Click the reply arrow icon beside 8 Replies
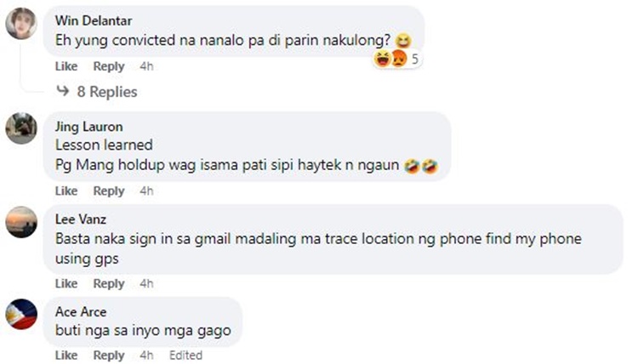This screenshot has width=638, height=364. coord(63,90)
